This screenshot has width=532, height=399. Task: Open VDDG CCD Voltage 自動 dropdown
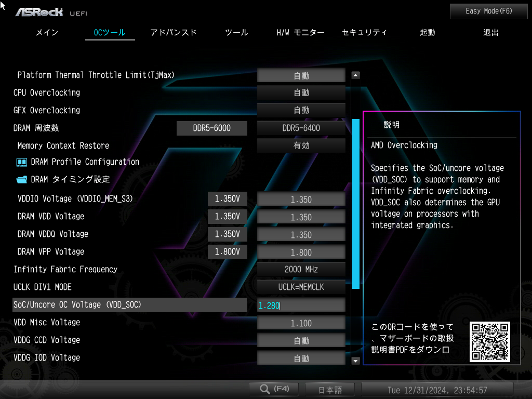click(x=301, y=340)
